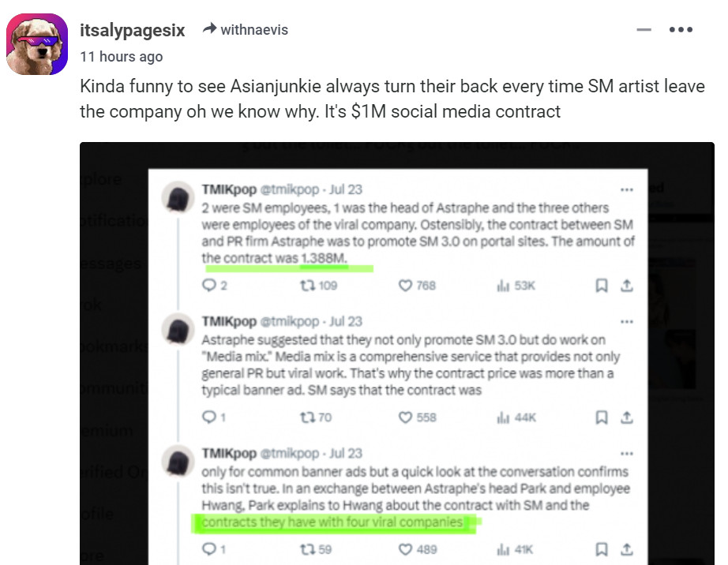Like the tweet with 558 likes
The width and height of the screenshot is (728, 565).
click(x=405, y=417)
